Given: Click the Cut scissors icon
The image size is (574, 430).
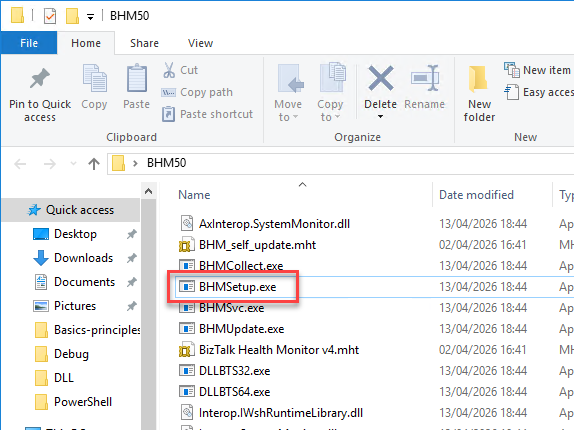Looking at the screenshot, I should point(169,70).
